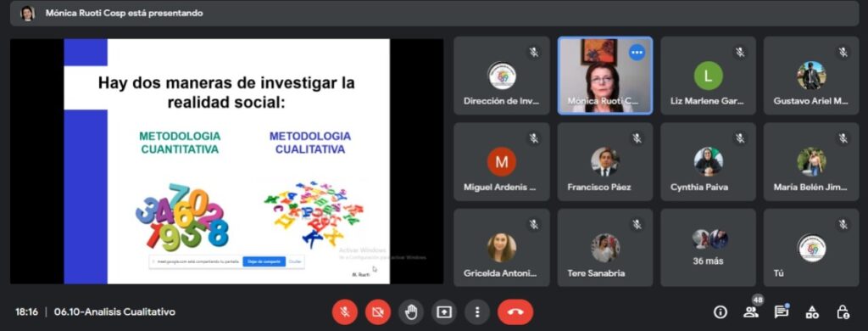Click the present screen icon

coord(444,312)
